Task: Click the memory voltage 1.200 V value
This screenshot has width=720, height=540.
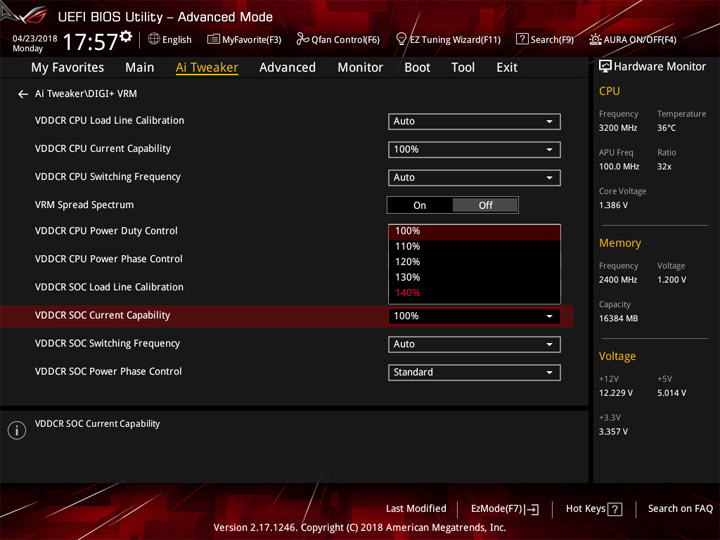Action: click(x=671, y=280)
